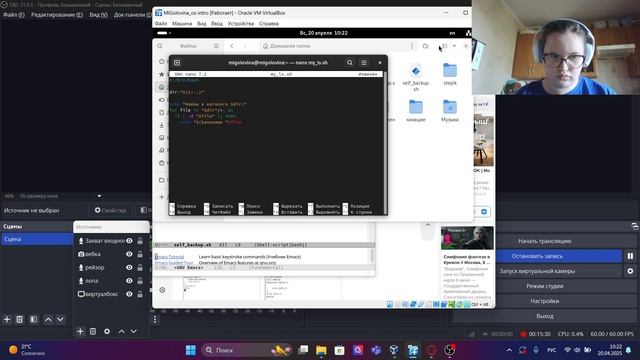Select the 'Сцена' scene item

point(37,239)
